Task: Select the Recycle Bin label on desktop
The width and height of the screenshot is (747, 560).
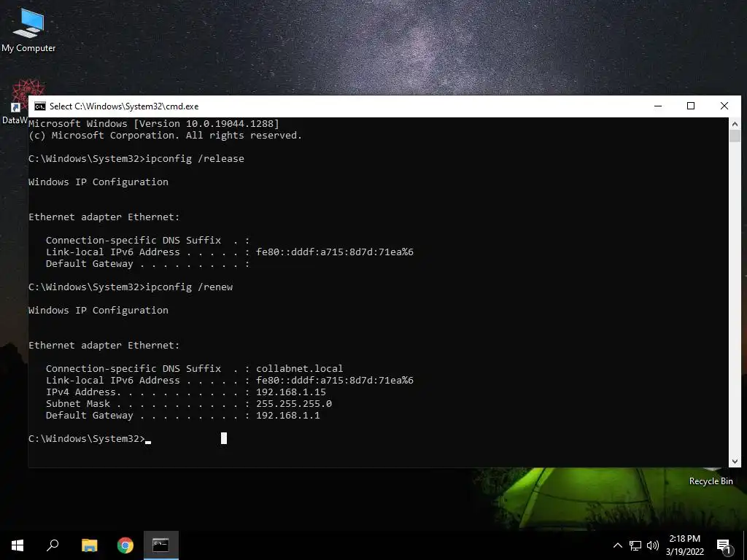Action: coord(711,481)
